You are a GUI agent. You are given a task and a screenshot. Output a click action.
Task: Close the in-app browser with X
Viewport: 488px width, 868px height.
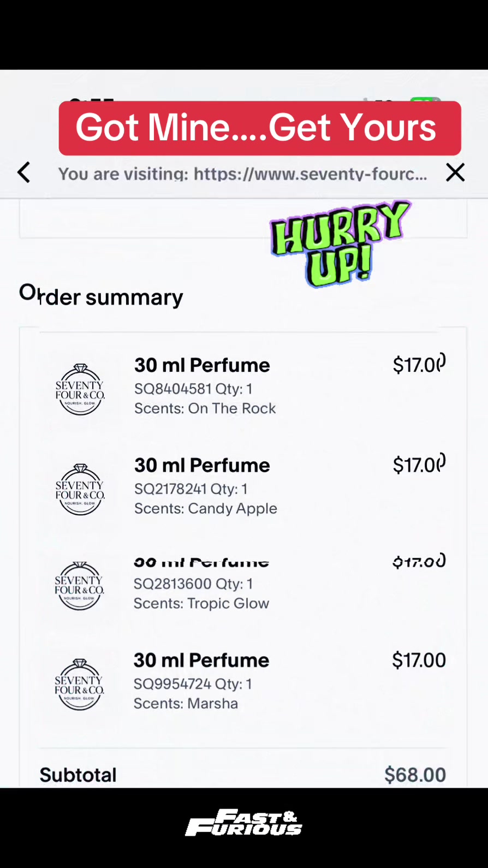[455, 173]
